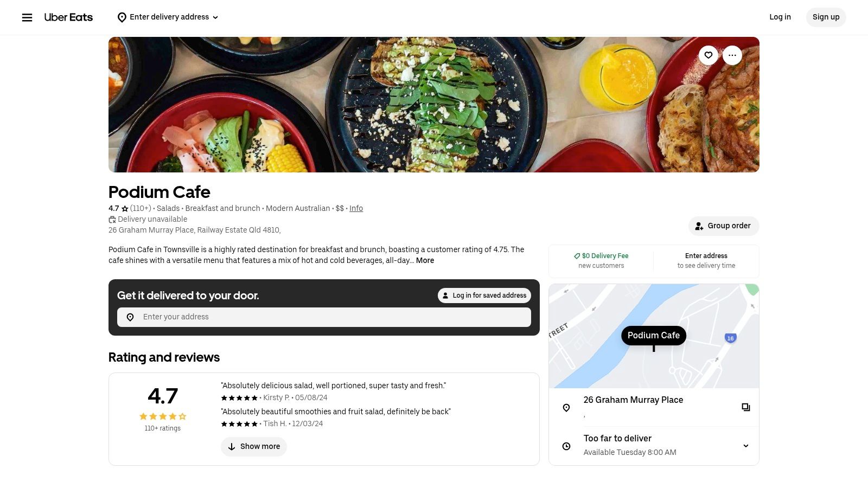868x488 pixels.
Task: Toggle the favorite heart for this restaurant
Action: pos(709,55)
